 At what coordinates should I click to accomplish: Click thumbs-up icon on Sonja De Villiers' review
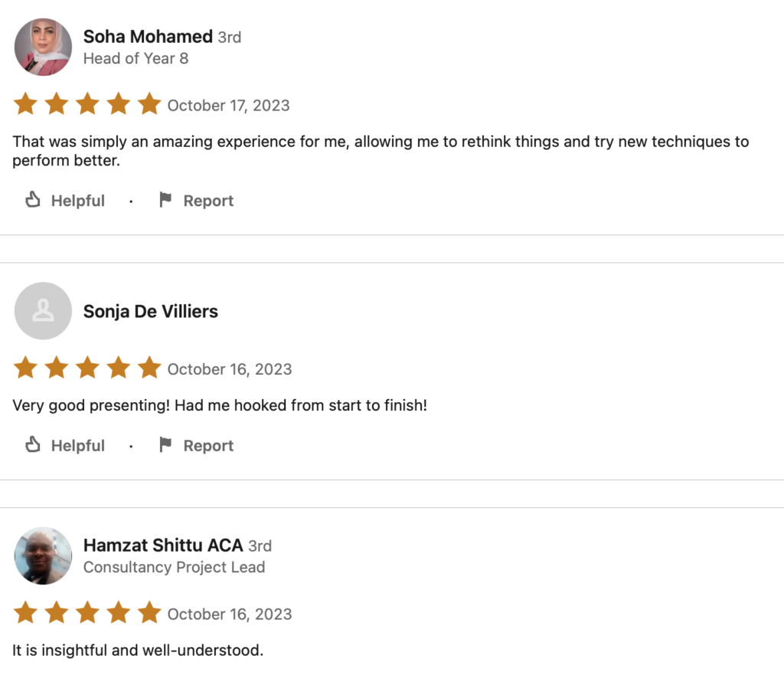pos(32,445)
